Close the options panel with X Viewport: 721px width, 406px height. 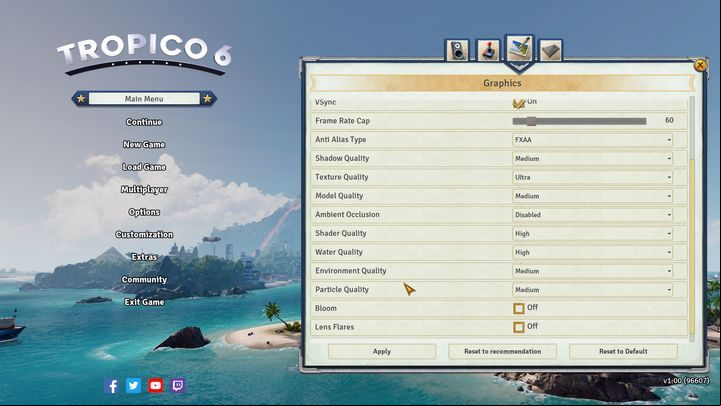click(700, 65)
